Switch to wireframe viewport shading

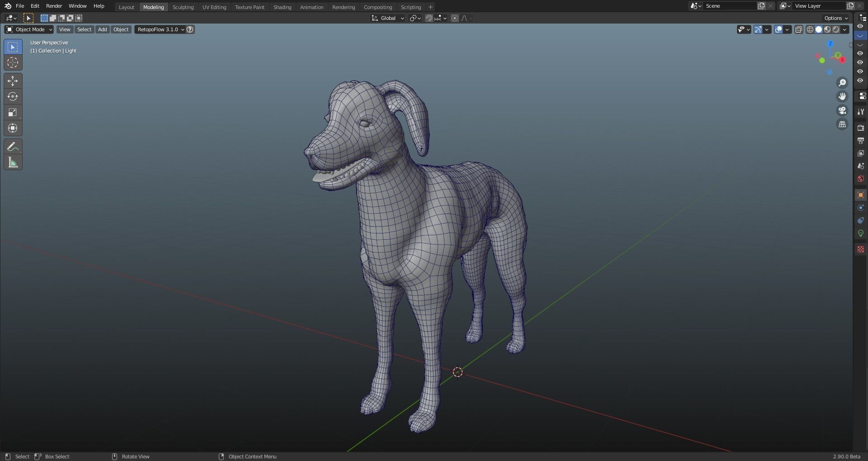point(810,29)
